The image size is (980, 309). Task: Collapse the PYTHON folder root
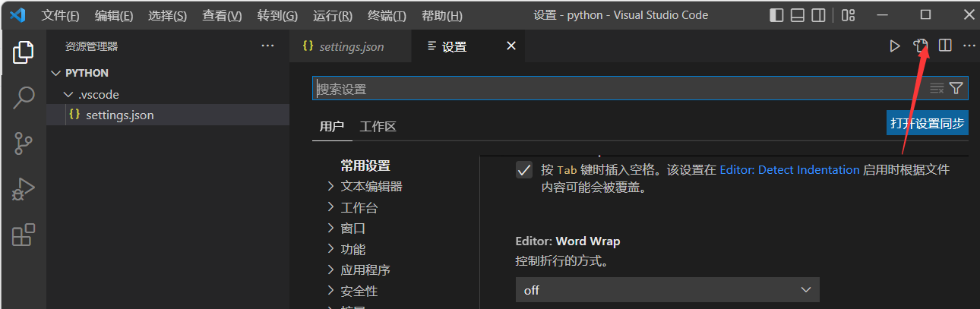81,73
